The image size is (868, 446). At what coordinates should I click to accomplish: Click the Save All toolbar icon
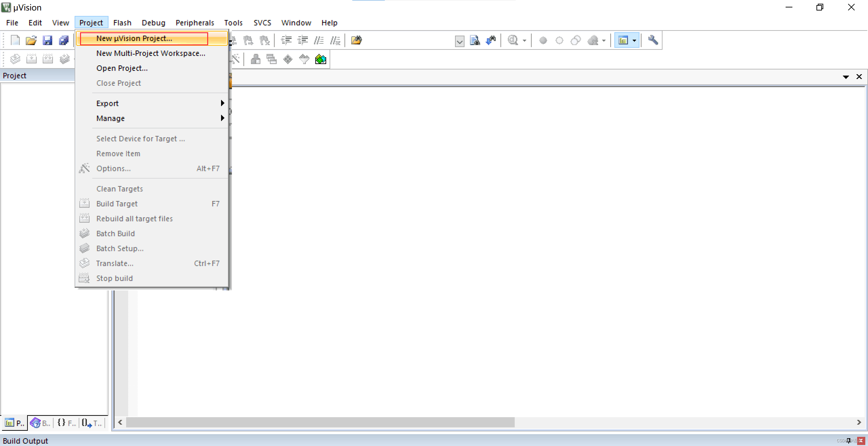64,41
